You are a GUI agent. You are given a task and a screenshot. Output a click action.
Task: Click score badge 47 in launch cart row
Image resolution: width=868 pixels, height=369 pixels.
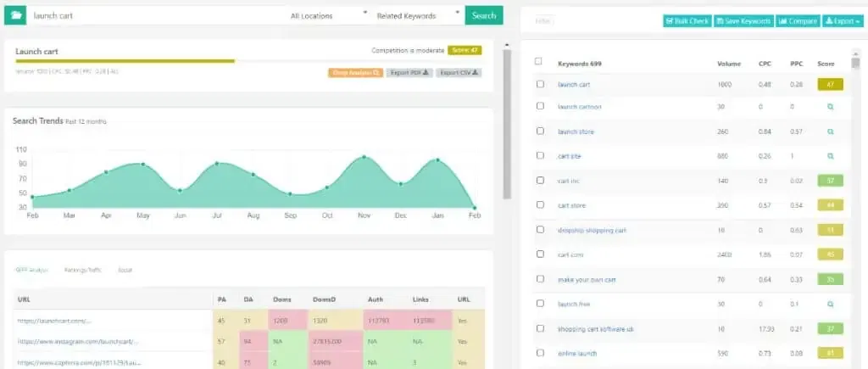coord(830,85)
